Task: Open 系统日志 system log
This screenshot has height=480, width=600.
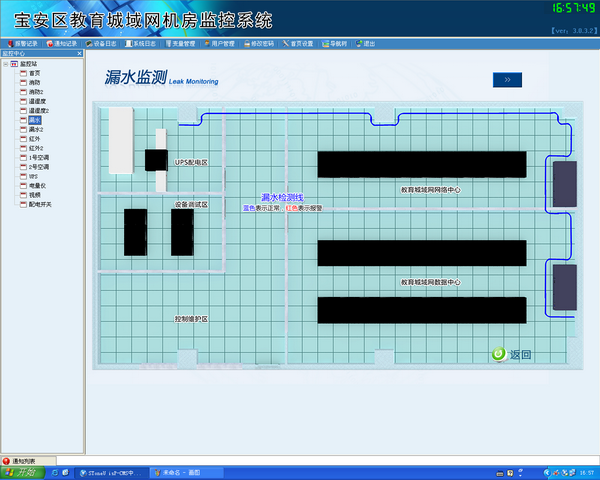Action: (141, 44)
